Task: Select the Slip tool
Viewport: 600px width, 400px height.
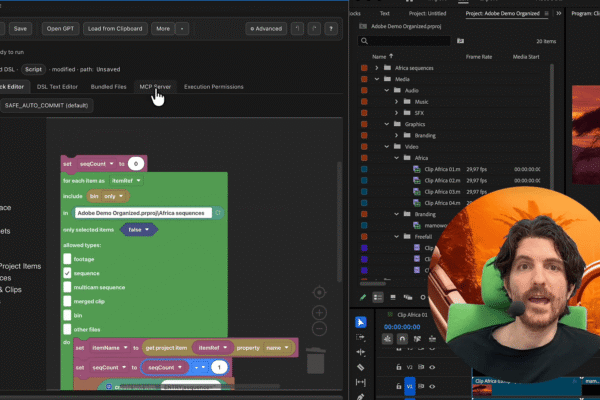Action: (360, 382)
